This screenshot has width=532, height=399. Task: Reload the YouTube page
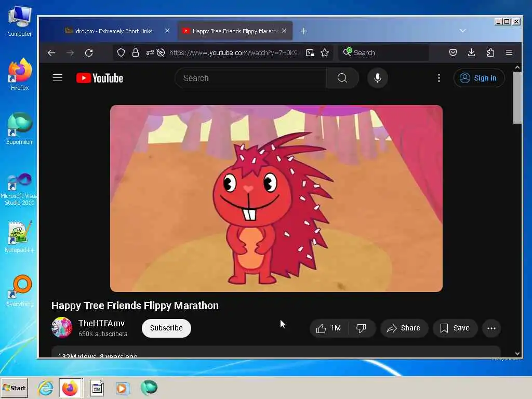(89, 53)
